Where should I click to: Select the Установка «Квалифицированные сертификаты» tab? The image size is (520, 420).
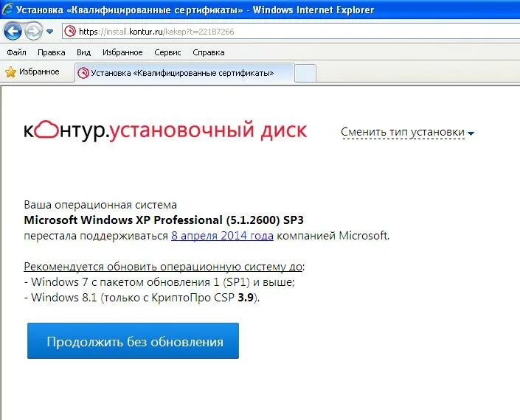(x=184, y=73)
